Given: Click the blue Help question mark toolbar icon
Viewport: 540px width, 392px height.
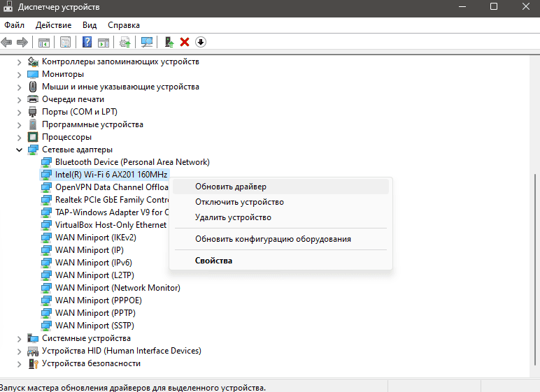Looking at the screenshot, I should click(x=87, y=42).
